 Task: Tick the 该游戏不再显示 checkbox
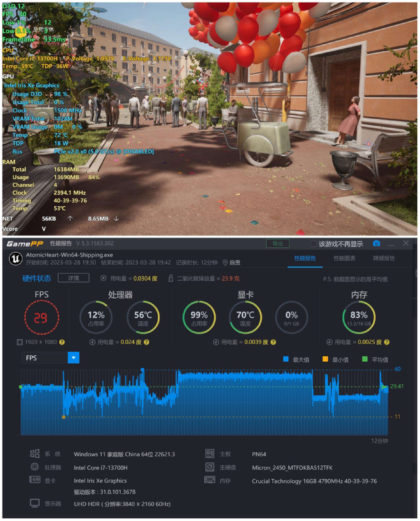click(313, 244)
